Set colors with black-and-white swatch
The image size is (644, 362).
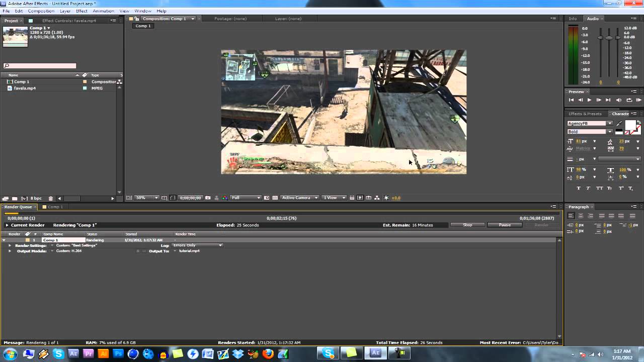tap(619, 131)
